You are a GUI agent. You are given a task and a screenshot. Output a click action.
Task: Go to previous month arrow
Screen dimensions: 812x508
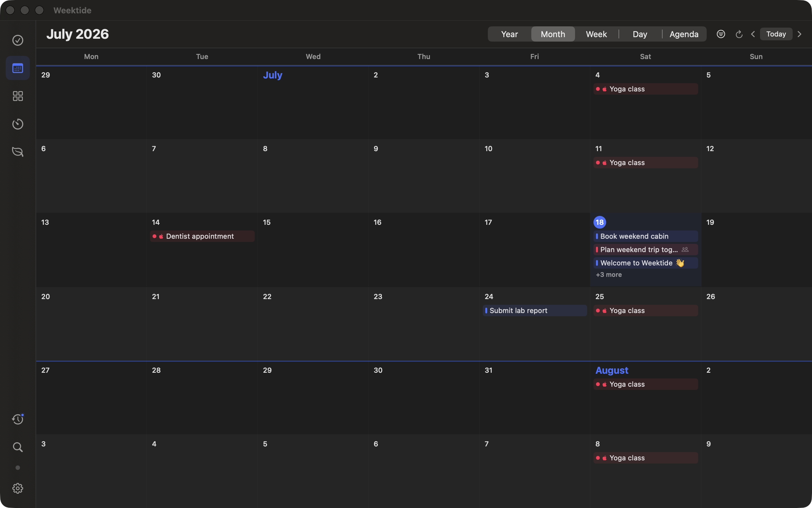pyautogui.click(x=753, y=34)
